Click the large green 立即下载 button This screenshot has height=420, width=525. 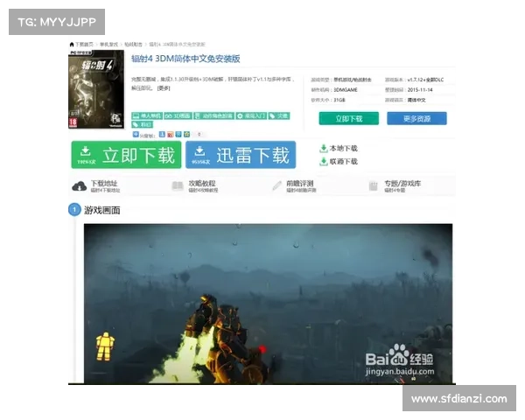126,155
